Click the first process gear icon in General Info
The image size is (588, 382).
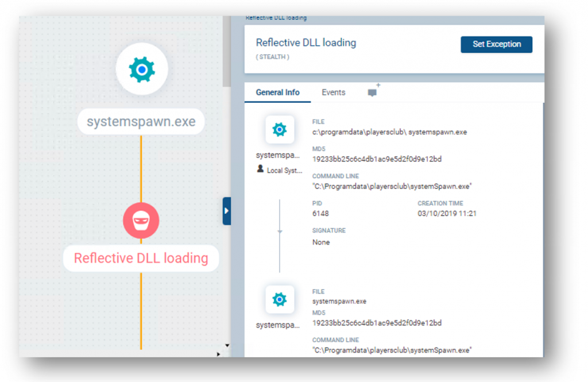coord(280,130)
